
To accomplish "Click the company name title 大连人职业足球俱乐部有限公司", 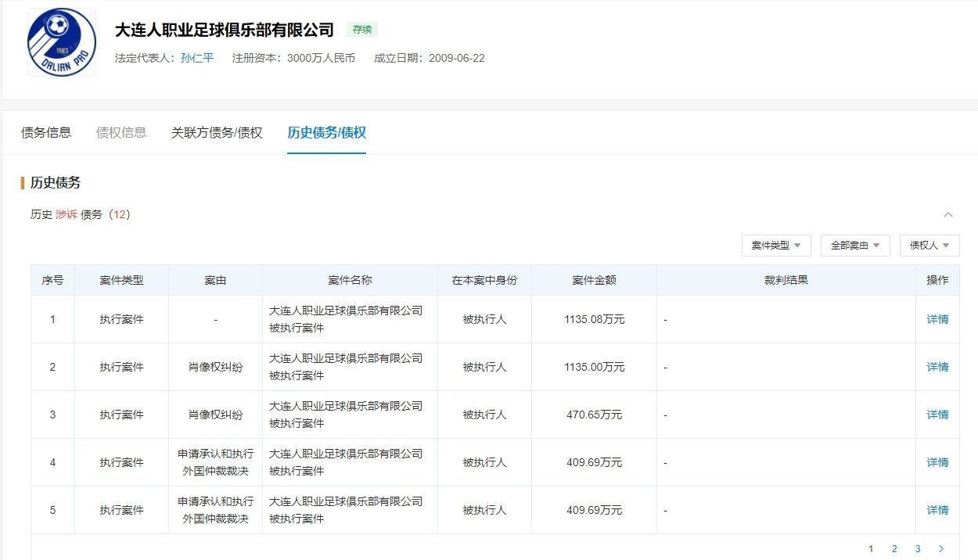I will [225, 30].
